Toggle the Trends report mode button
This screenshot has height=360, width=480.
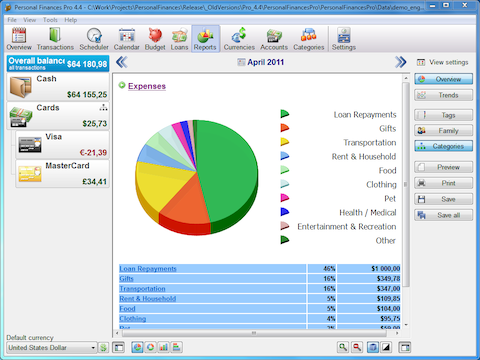(443, 95)
